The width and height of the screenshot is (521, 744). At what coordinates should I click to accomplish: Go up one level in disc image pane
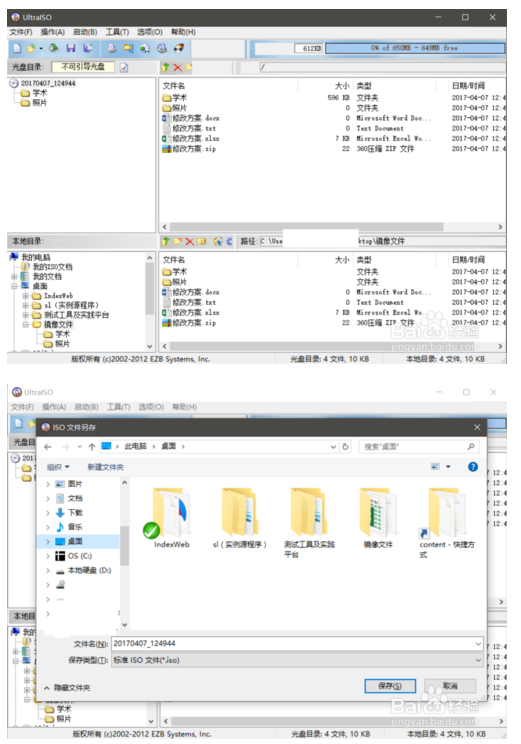click(166, 67)
